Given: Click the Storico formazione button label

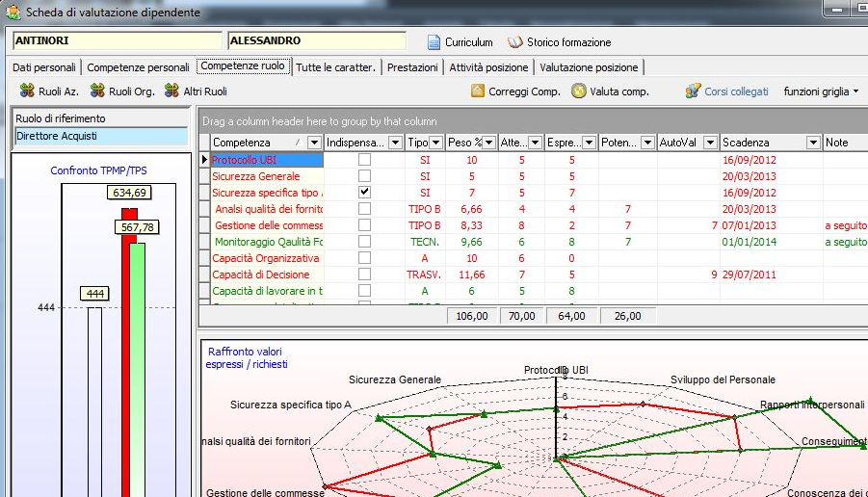Looking at the screenshot, I should [569, 42].
